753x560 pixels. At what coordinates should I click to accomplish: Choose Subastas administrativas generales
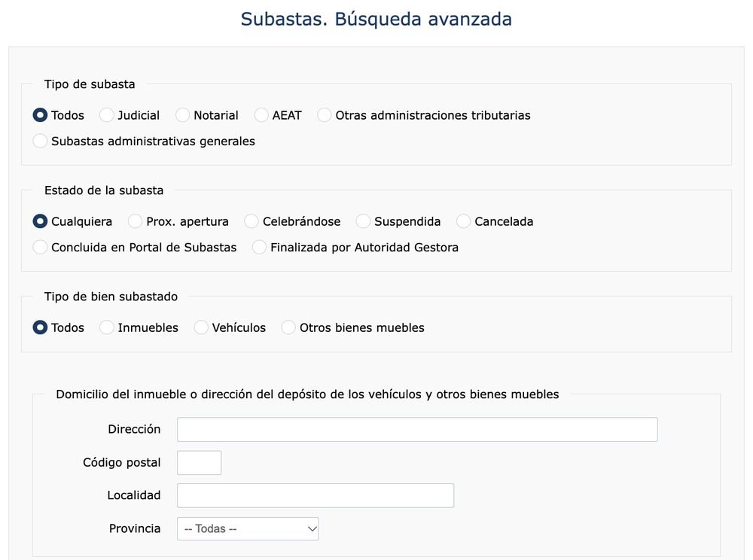40,141
